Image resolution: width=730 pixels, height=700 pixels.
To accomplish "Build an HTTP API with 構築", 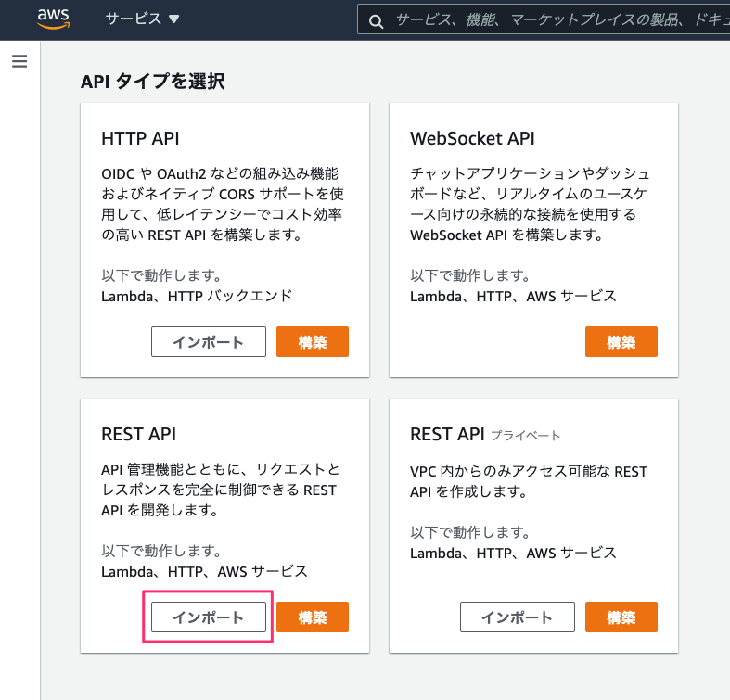I will (x=313, y=341).
